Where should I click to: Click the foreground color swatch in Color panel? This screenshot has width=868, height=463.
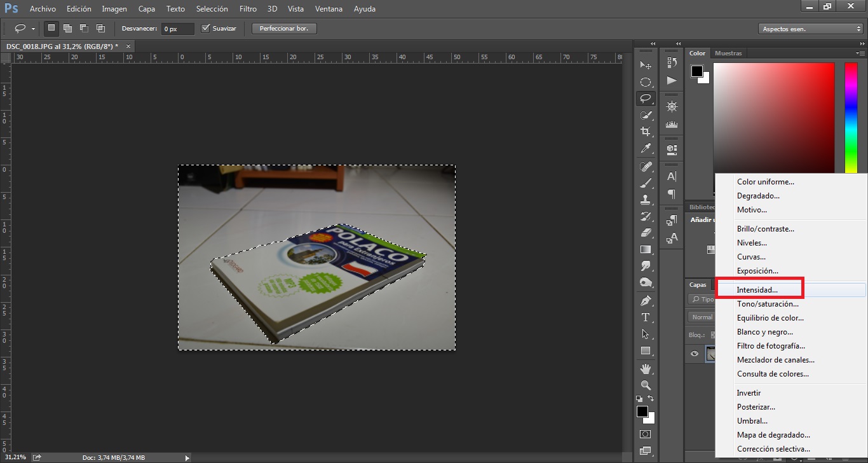tap(697, 71)
